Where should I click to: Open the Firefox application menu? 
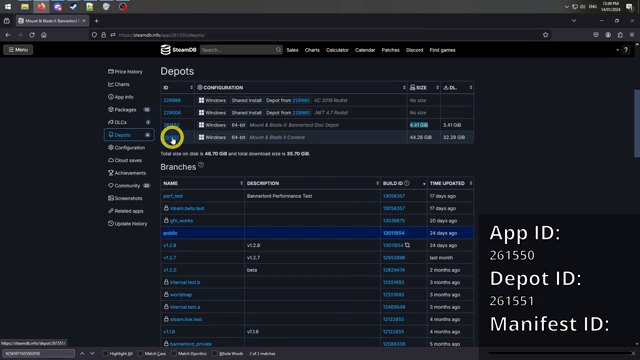[632, 35]
